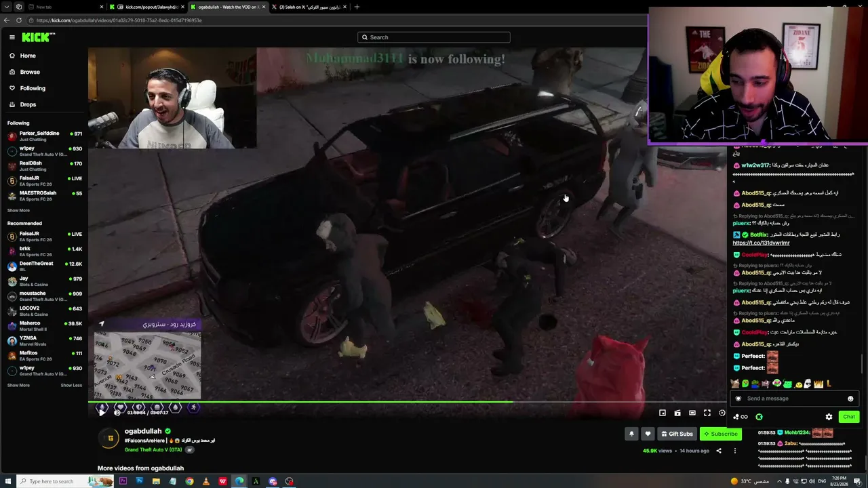
Task: Go to Home in the sidebar
Action: 28,56
